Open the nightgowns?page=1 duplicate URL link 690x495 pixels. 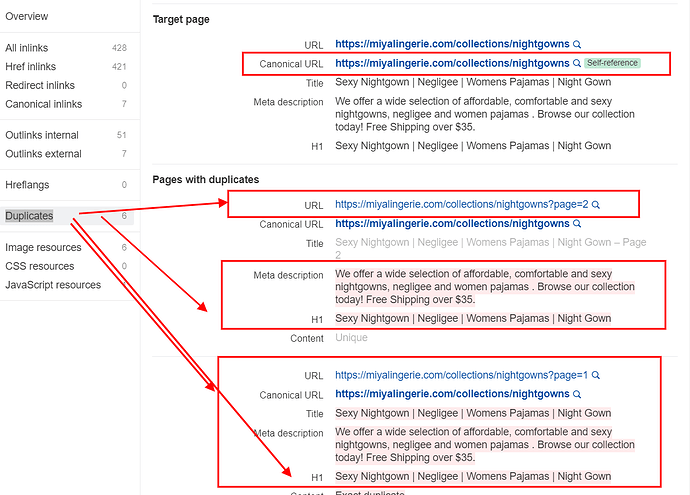point(462,375)
